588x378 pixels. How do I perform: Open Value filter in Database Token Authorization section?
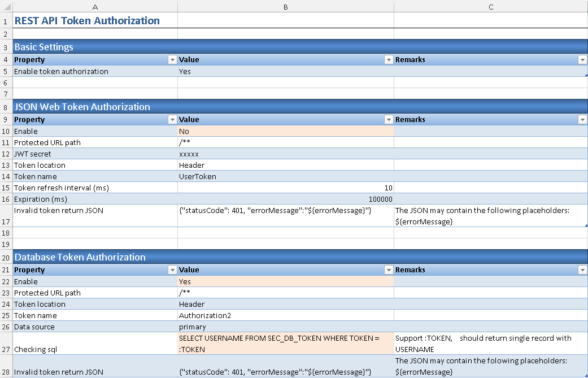point(389,270)
